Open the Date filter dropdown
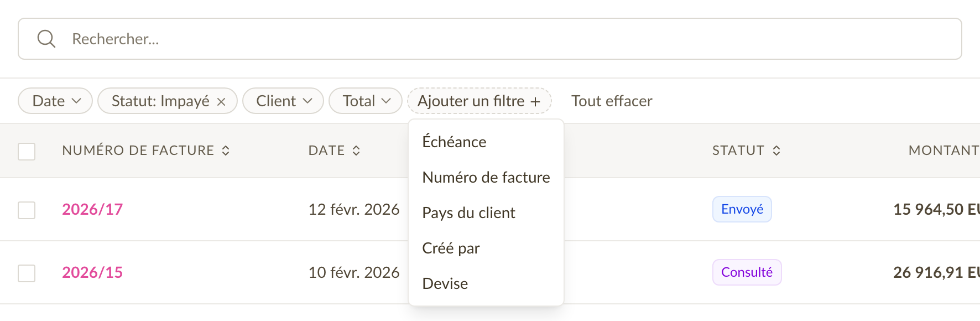This screenshot has height=321, width=980. pos(55,101)
